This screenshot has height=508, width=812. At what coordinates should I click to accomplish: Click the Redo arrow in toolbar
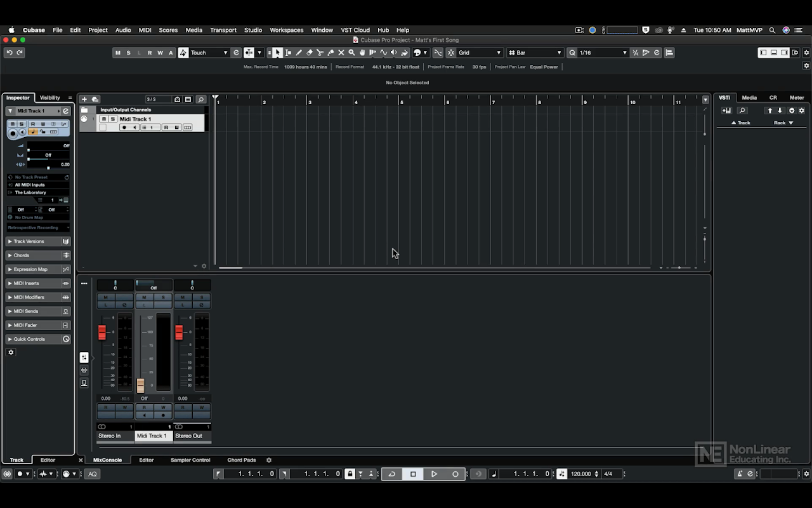20,53
